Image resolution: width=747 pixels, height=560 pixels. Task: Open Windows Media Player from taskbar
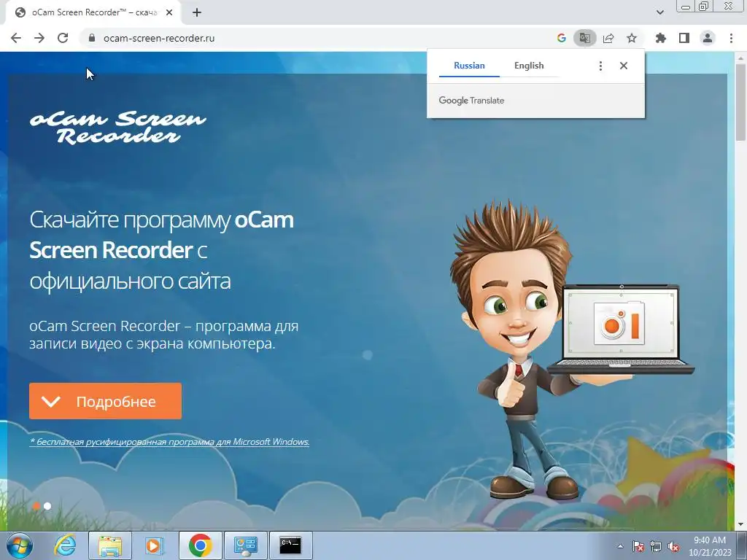tap(154, 545)
